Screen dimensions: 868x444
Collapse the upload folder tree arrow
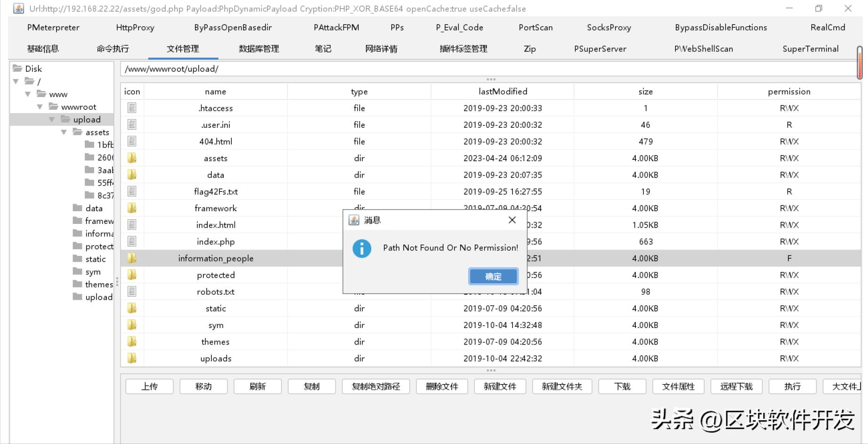[x=52, y=120]
